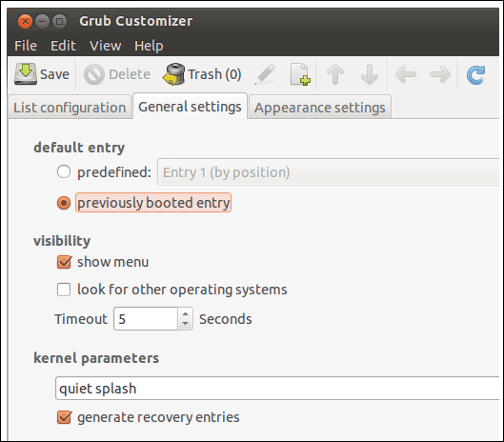Select the predefined radio button
The image size is (504, 442).
64,171
